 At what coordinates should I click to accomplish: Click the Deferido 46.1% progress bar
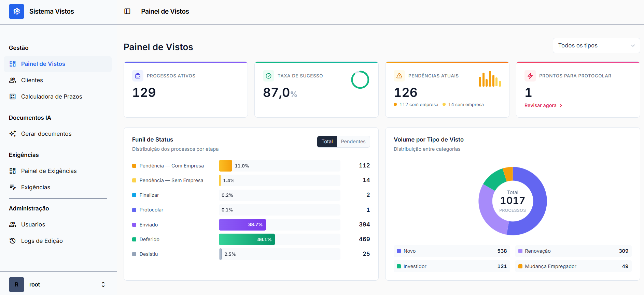click(247, 239)
